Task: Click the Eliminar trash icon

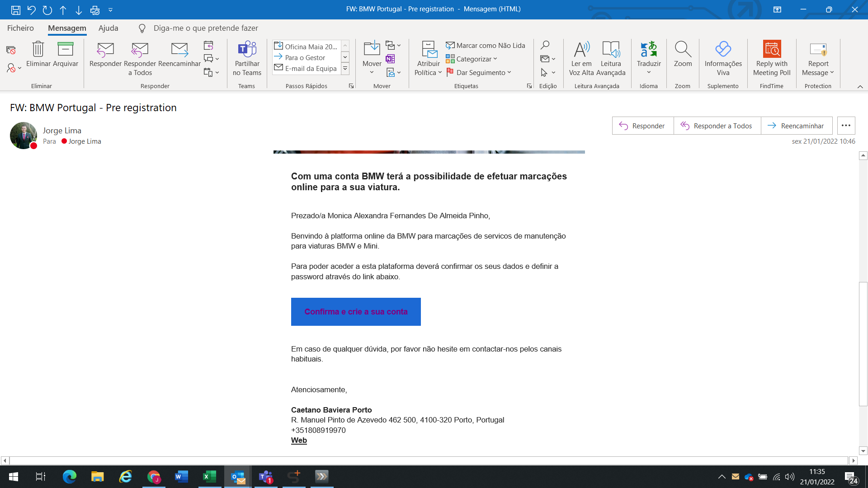Action: coord(38,55)
